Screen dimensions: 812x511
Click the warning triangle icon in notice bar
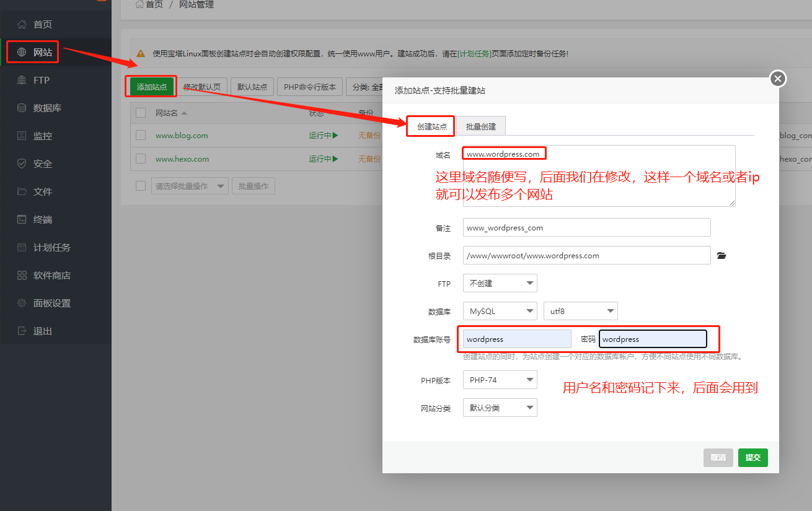pos(141,54)
